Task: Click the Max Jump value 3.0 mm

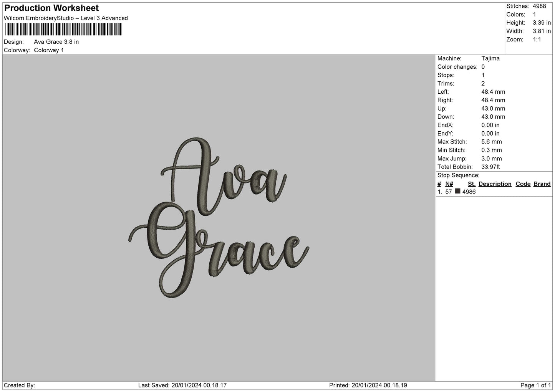Action: pyautogui.click(x=492, y=159)
